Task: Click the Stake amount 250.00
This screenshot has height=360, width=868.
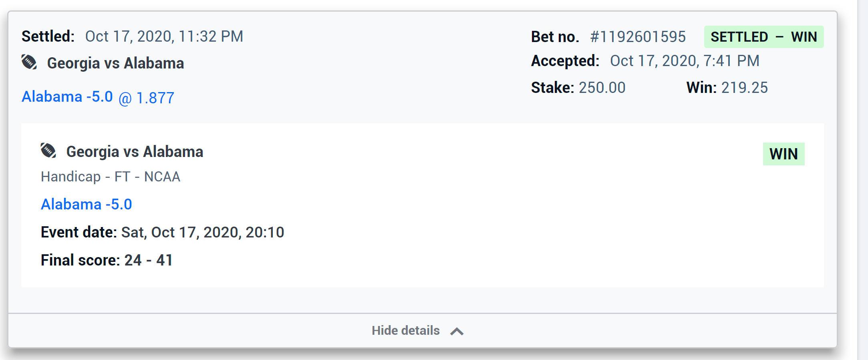Action: 602,88
